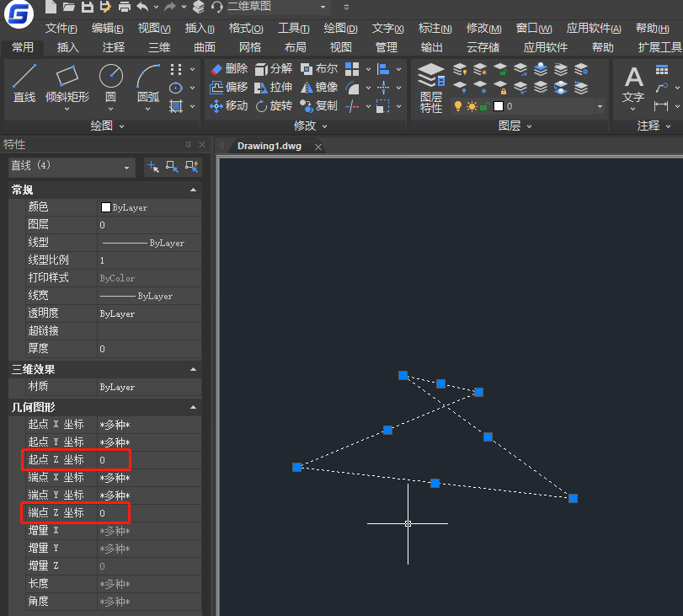Click the 线型 ByLayer property value
This screenshot has height=616, width=683.
[x=149, y=243]
